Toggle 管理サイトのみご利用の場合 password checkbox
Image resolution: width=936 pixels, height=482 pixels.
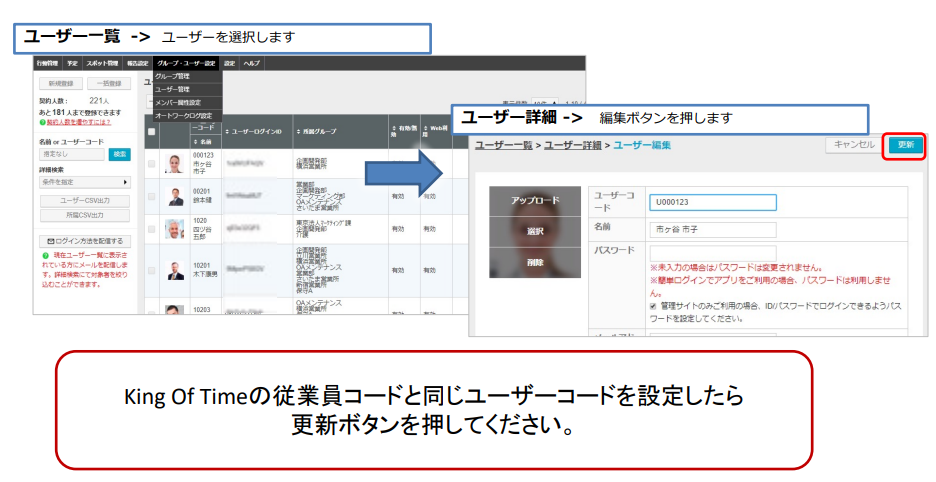(x=652, y=306)
